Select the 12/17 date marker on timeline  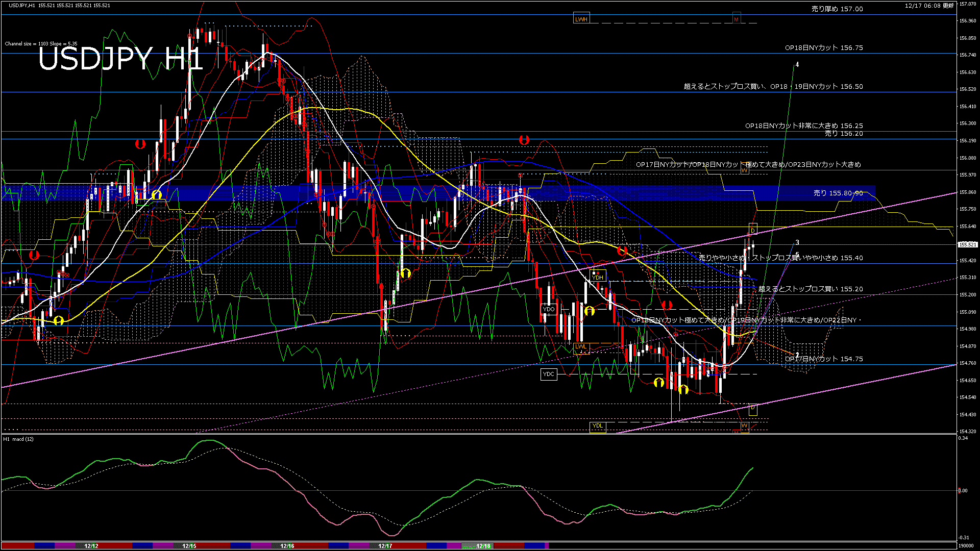click(x=385, y=546)
